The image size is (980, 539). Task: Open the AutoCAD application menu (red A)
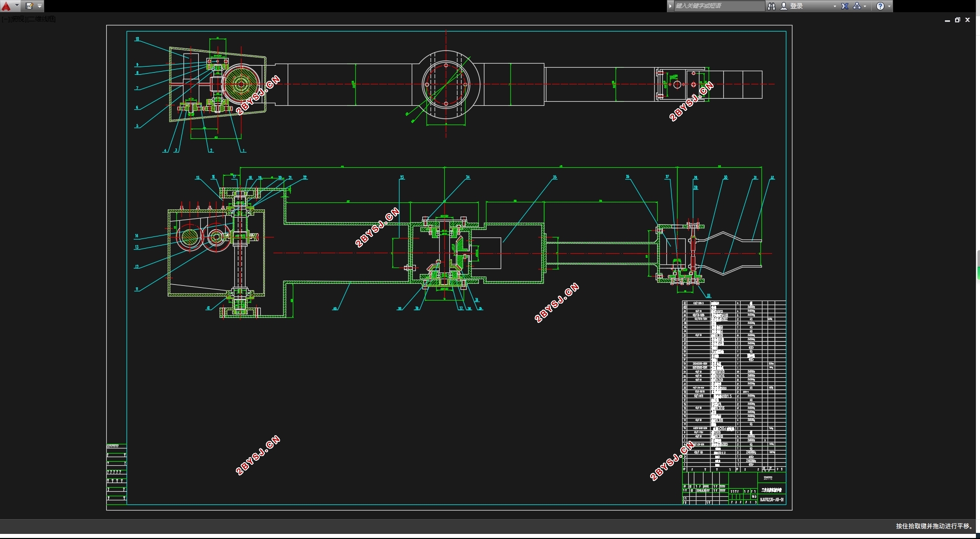(7, 6)
